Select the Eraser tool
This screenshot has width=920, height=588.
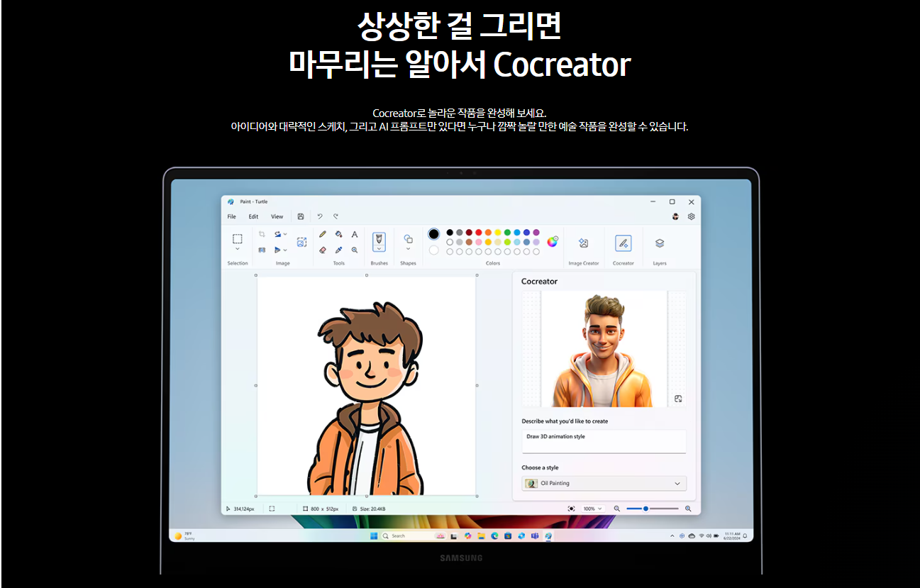click(323, 250)
